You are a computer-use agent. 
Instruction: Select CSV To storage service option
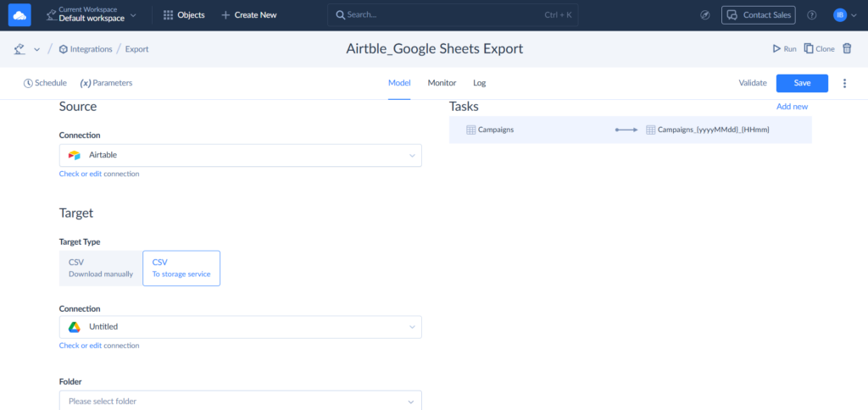pos(181,268)
